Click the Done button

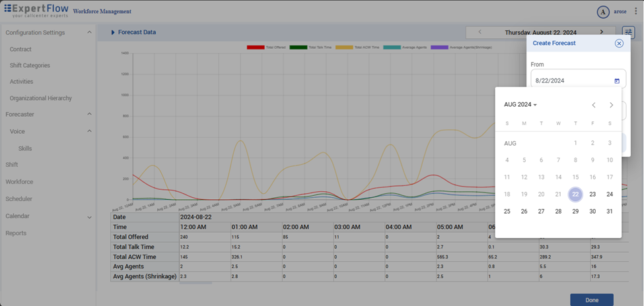[591, 300]
